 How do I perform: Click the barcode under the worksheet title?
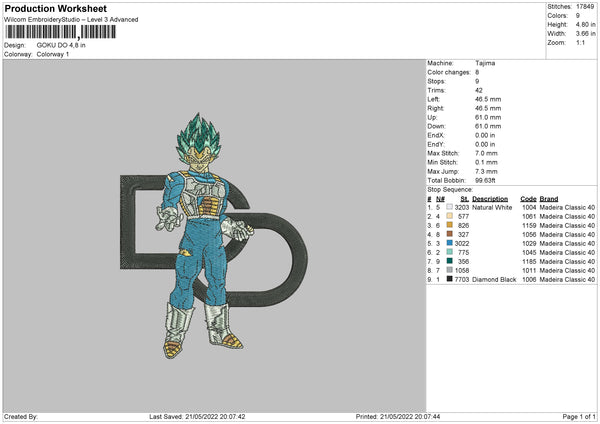coord(60,32)
